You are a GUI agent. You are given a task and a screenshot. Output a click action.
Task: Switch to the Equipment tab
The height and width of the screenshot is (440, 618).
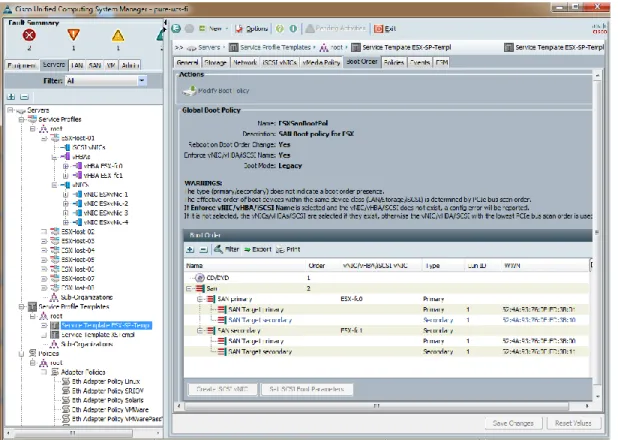(x=22, y=65)
